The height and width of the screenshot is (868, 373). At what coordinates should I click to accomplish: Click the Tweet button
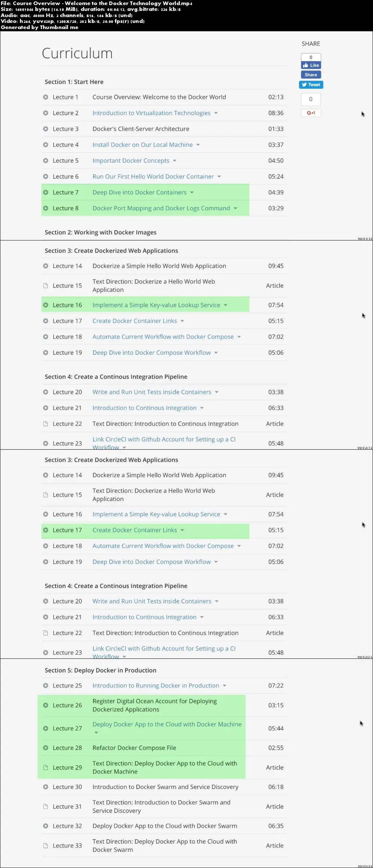[x=311, y=85]
